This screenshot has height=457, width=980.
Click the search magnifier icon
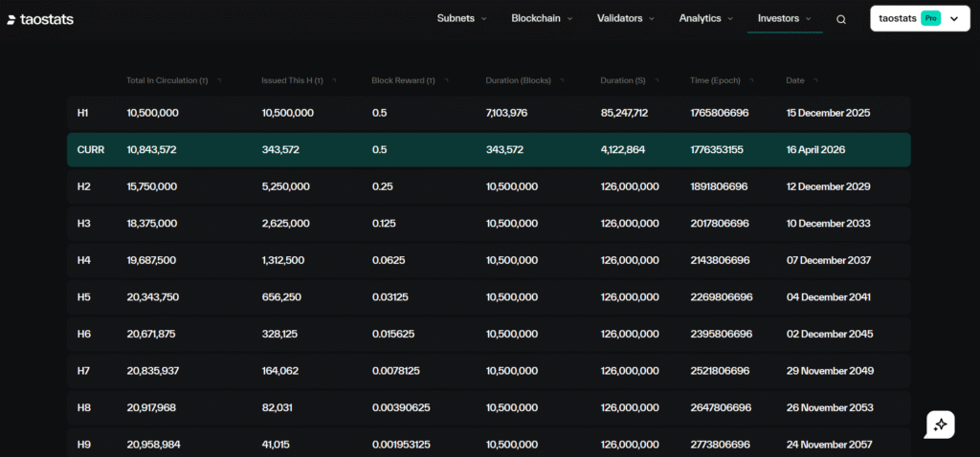(841, 19)
